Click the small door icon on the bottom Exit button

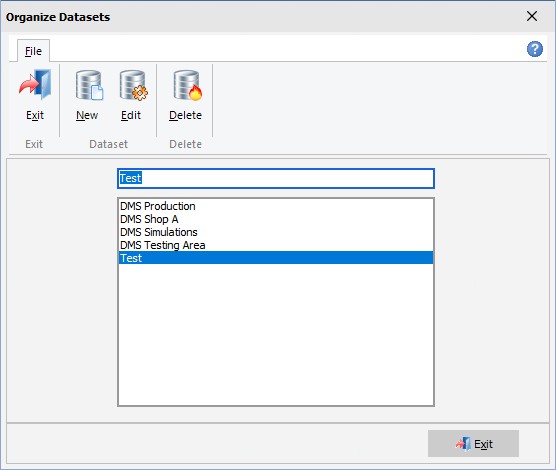pos(463,443)
